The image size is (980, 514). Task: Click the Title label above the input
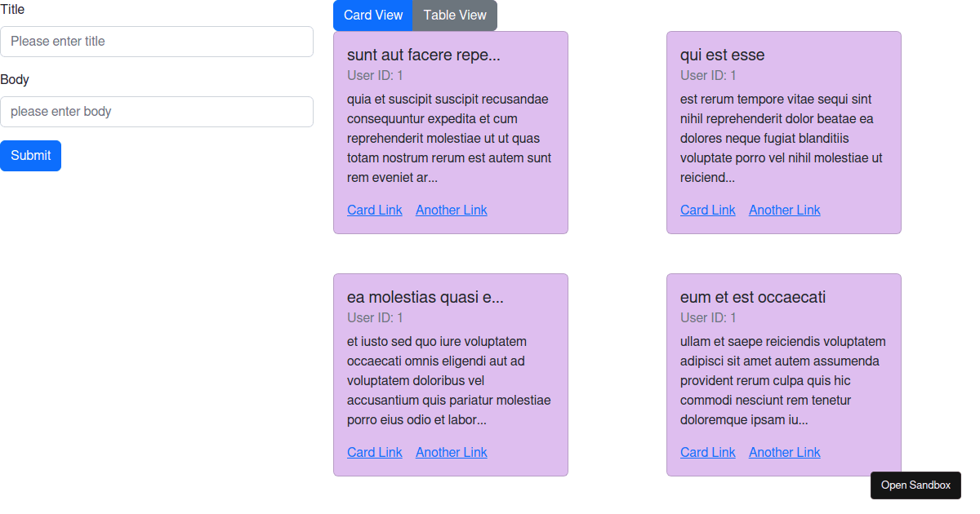[13, 9]
